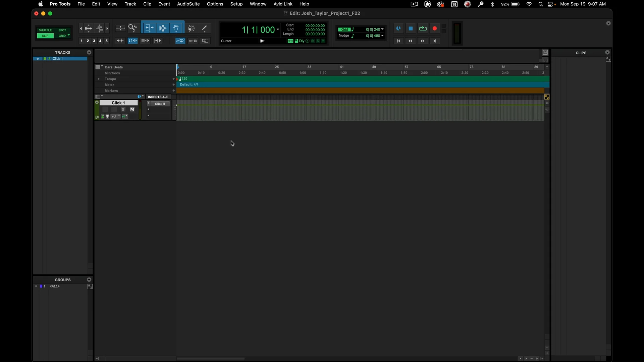This screenshot has width=644, height=362.
Task: Open the AudioSuite menu
Action: coord(188,4)
